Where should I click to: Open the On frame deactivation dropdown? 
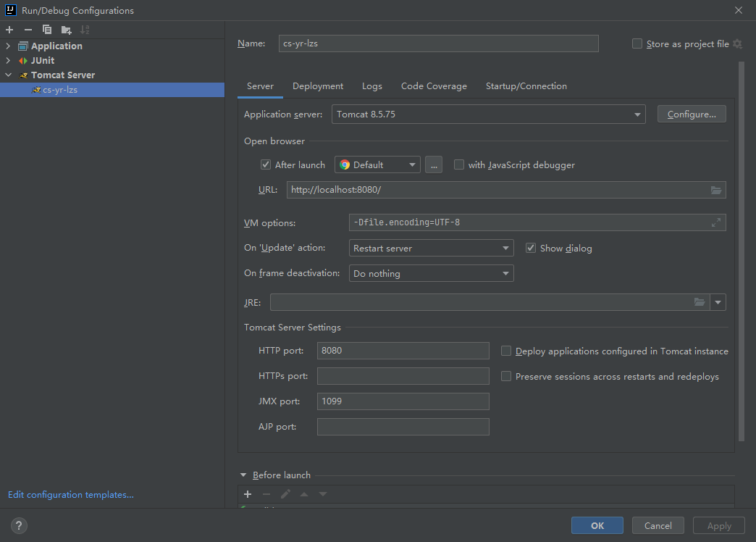point(431,273)
